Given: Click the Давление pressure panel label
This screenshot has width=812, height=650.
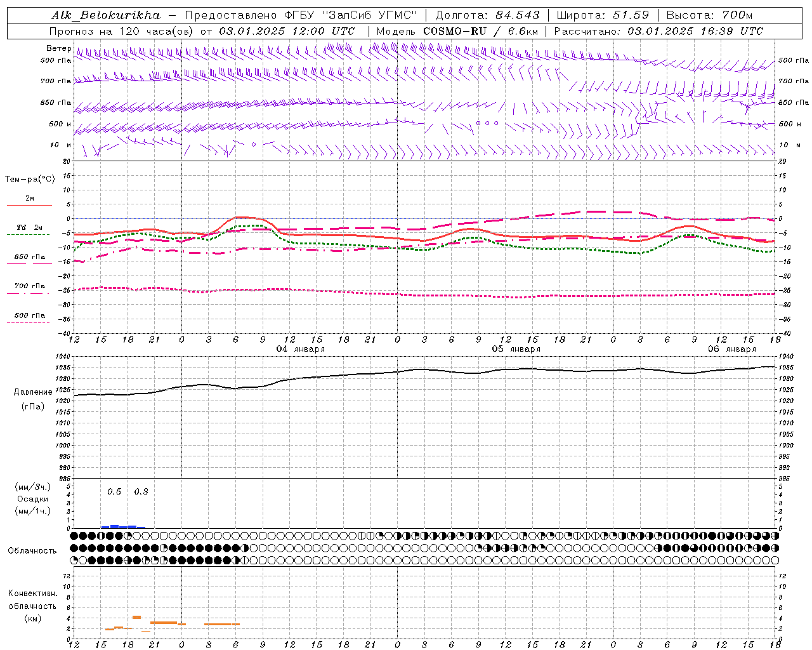Looking at the screenshot, I should pos(33,392).
